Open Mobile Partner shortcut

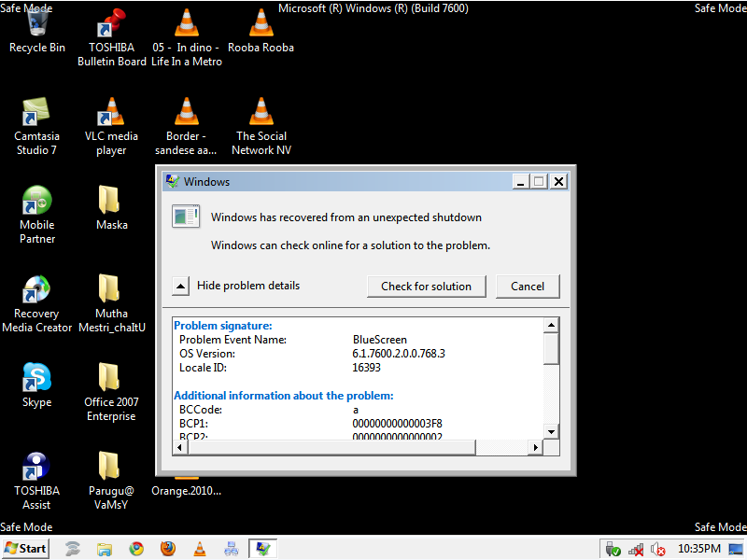tap(37, 215)
